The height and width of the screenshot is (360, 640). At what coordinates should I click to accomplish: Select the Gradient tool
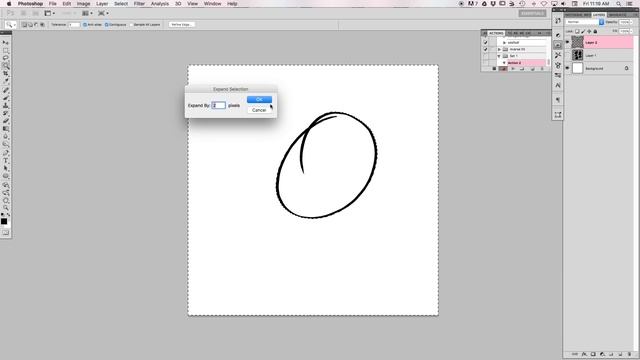[x=6, y=129]
